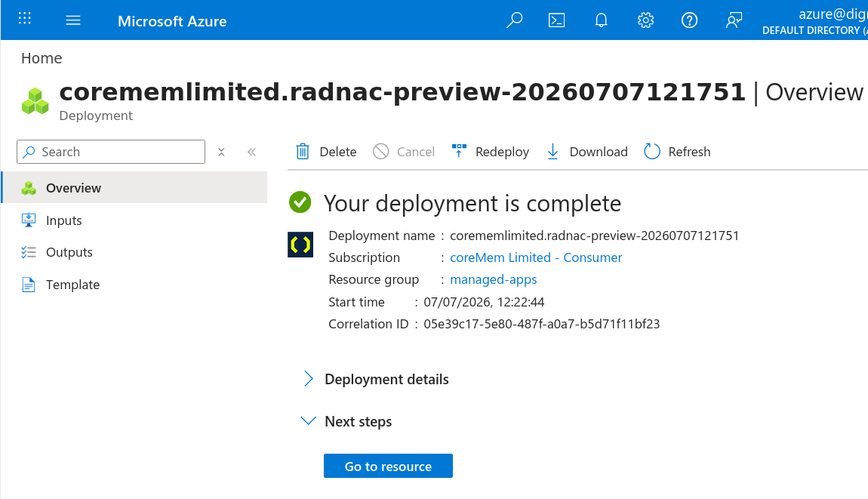Viewport: 868px width, 499px height.
Task: Collapse the sidebar with double chevron
Action: (251, 152)
